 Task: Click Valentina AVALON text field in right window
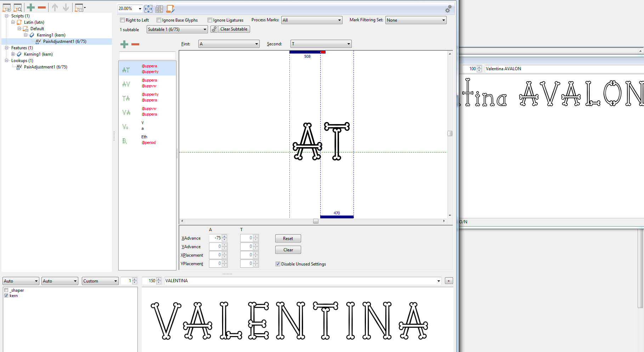coord(564,69)
